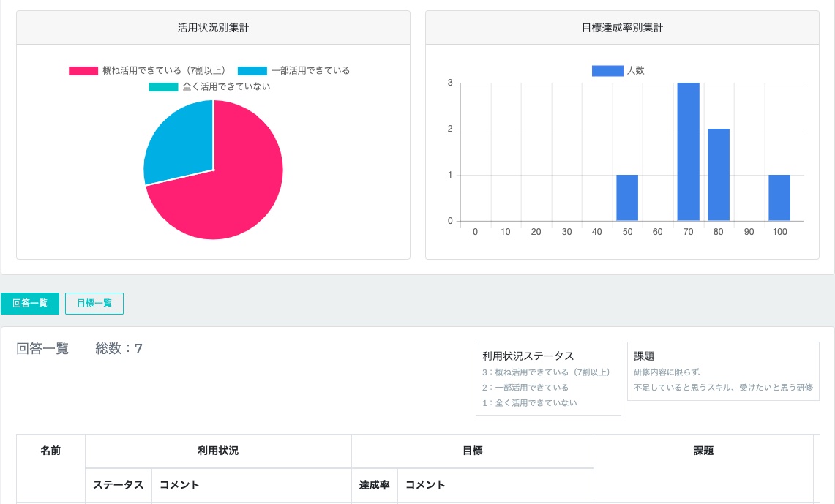Click the 名前 column header
Viewport: 835px width, 504px height.
[50, 451]
